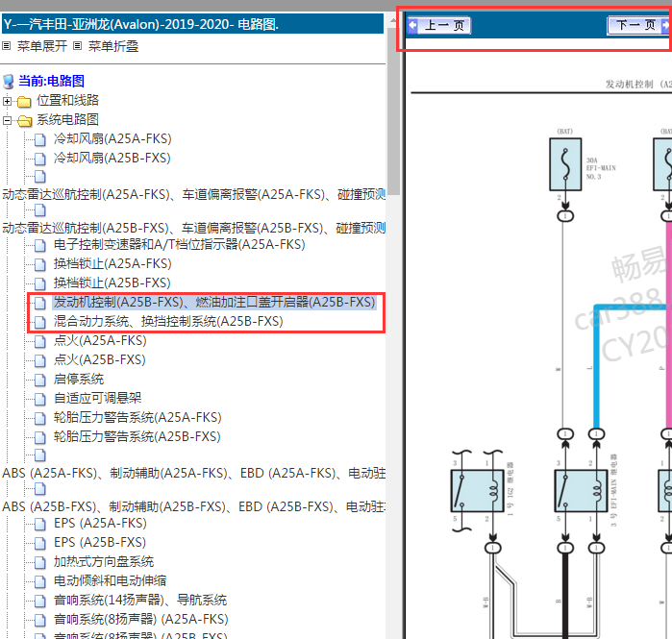This screenshot has height=639, width=672.
Task: Open 启停系统 diagram
Action: click(79, 379)
